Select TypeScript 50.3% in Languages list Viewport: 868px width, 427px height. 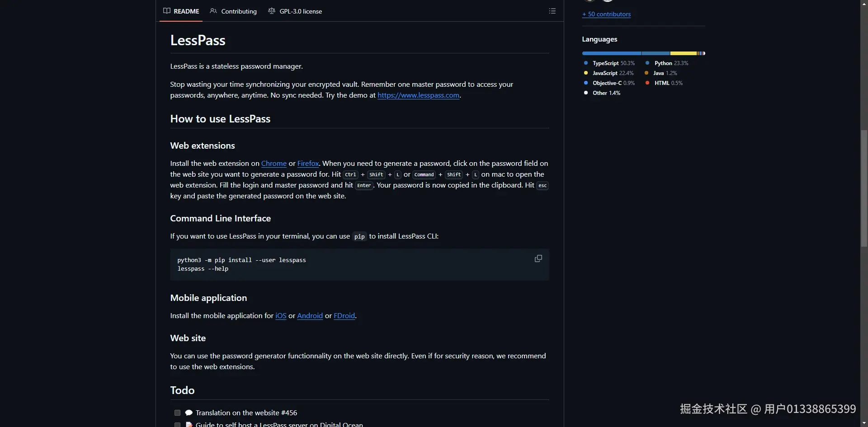[609, 63]
